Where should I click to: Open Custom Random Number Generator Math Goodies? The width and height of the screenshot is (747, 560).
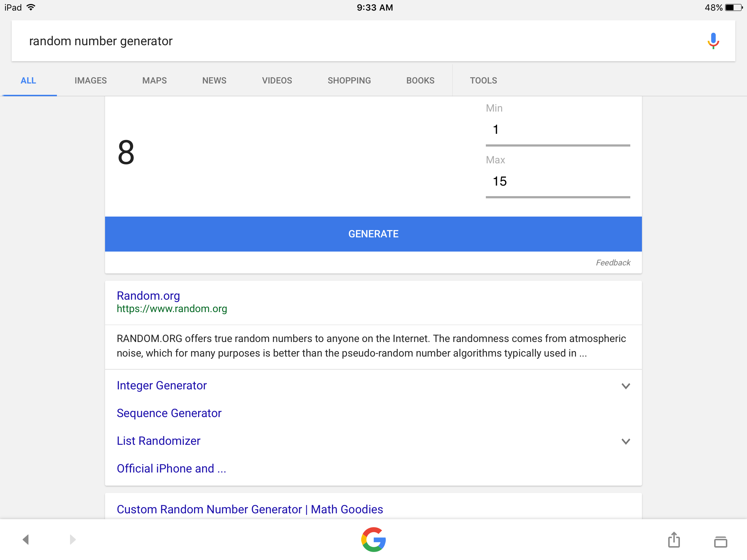250,509
